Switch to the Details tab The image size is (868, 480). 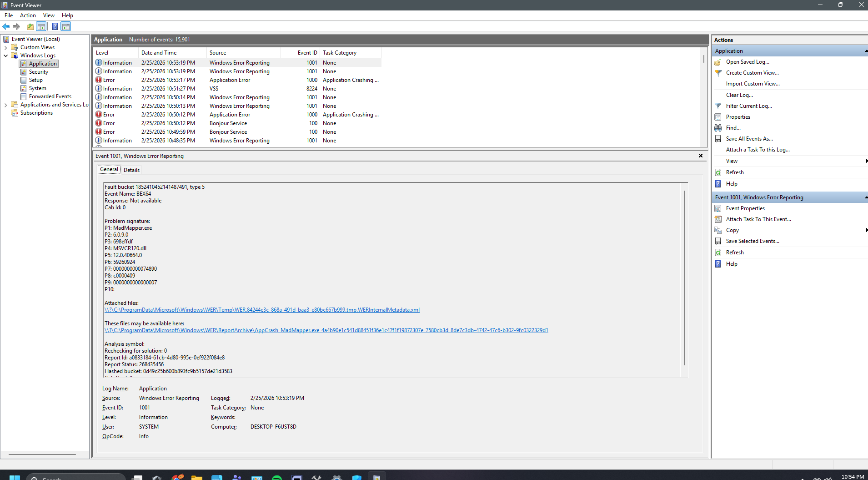(131, 170)
